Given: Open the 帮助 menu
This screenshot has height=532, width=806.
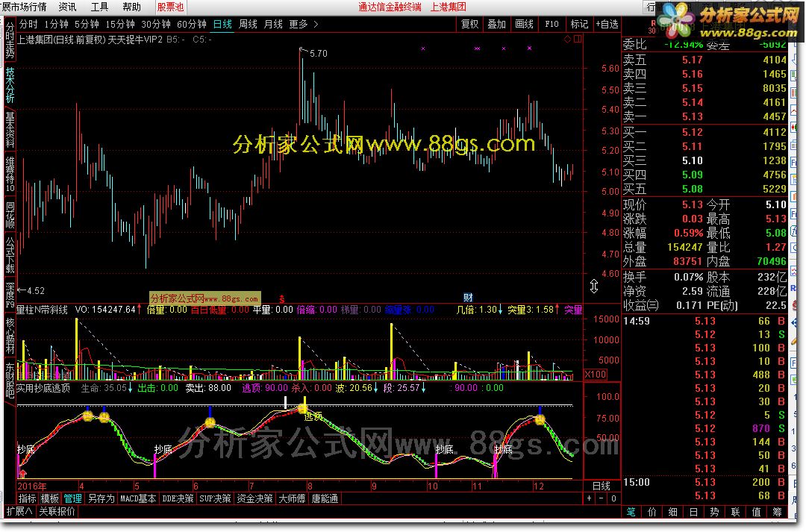Looking at the screenshot, I should pos(131,7).
